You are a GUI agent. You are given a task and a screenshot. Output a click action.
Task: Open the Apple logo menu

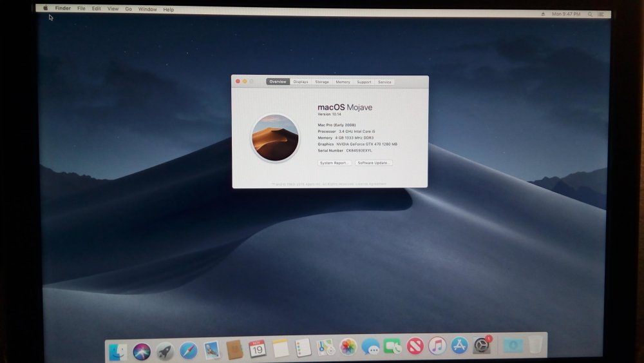click(46, 8)
